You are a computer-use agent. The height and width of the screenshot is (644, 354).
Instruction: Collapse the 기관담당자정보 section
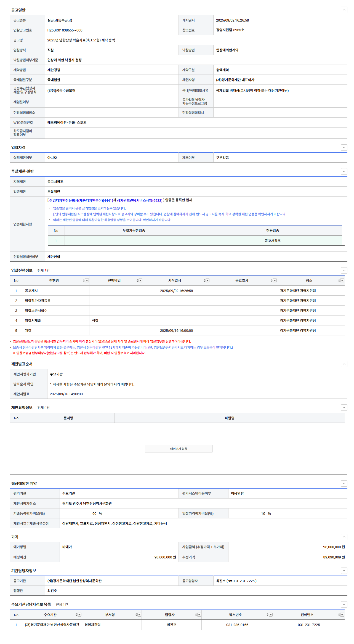[344, 571]
